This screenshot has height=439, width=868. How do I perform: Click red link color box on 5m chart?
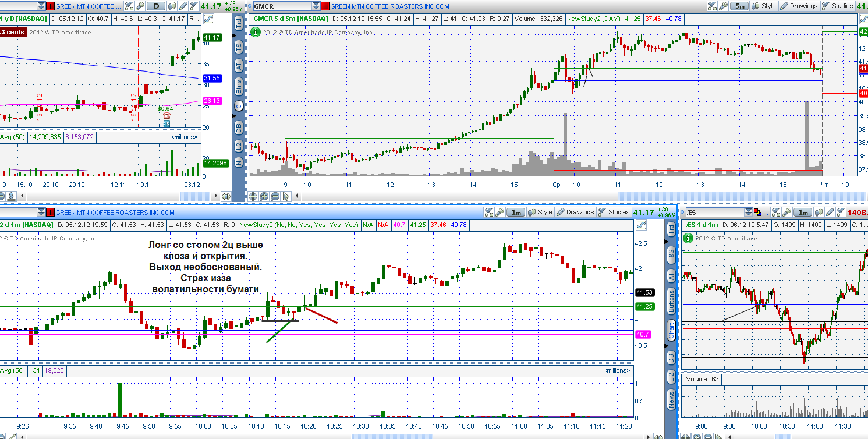click(325, 6)
